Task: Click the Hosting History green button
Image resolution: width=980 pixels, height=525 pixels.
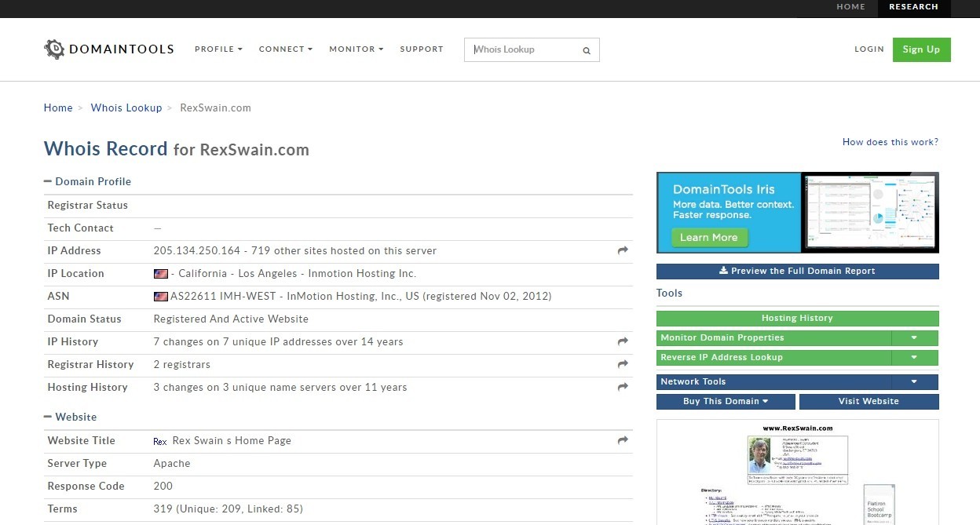Action: (797, 318)
